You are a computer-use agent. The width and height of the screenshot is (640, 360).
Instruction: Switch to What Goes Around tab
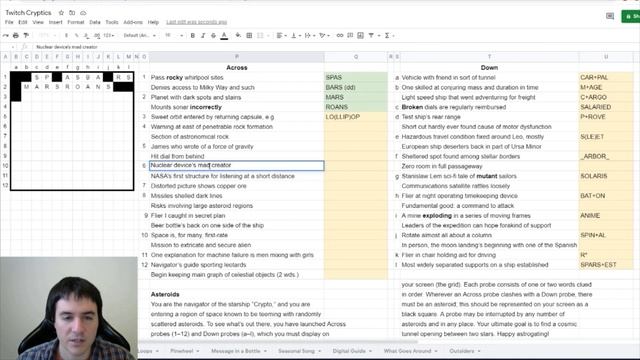pos(410,351)
